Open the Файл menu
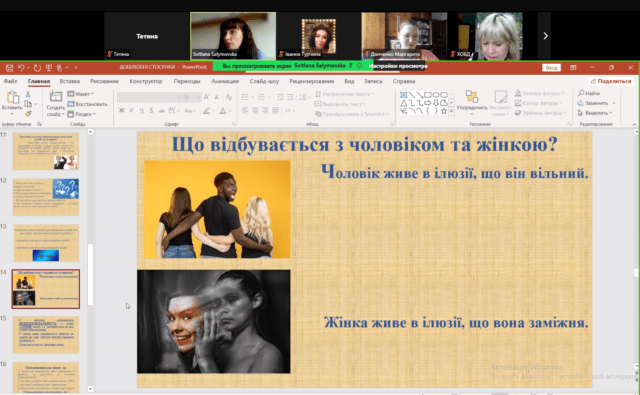 click(10, 81)
